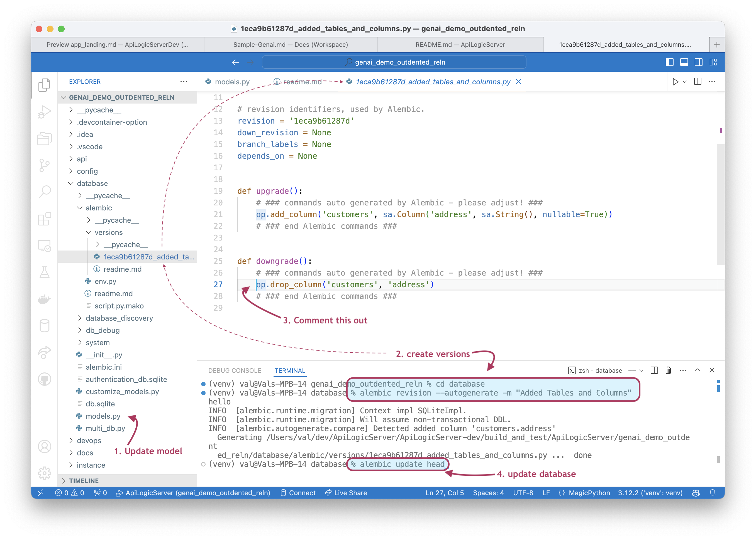Click the command center search field
This screenshot has height=540, width=756.
tap(394, 62)
